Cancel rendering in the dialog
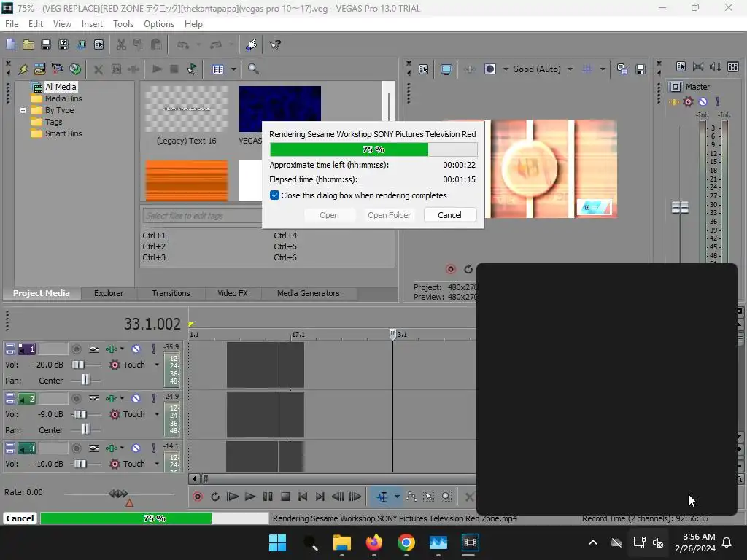Image resolution: width=747 pixels, height=560 pixels. 449,215
